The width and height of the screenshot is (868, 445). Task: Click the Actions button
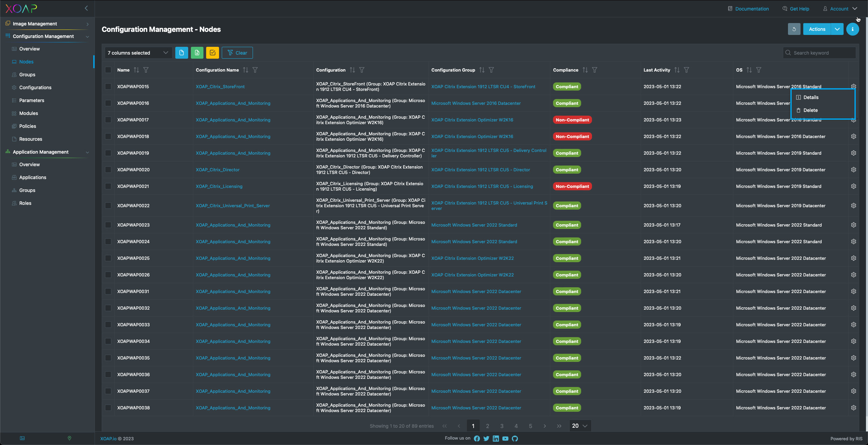(x=817, y=29)
